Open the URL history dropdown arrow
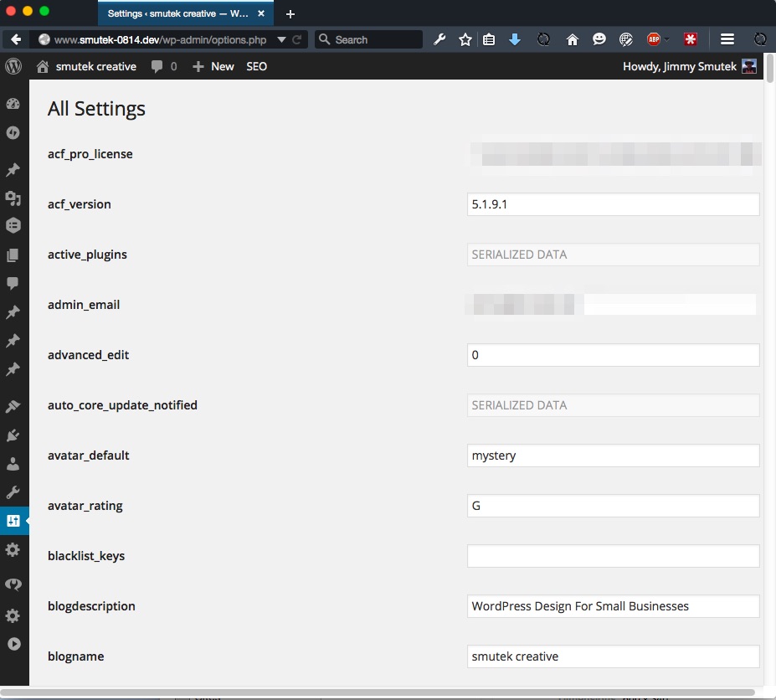776x700 pixels. tap(281, 39)
